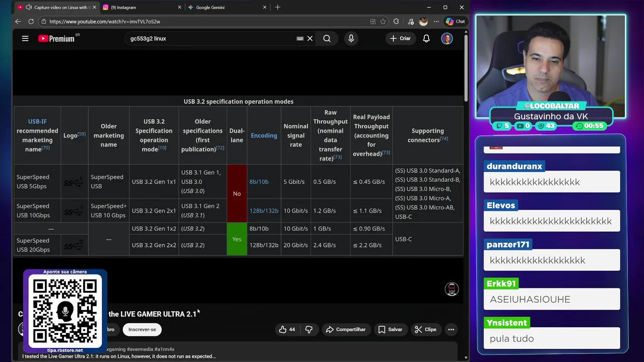Open the Criar create menu
This screenshot has height=362, width=644.
pos(400,38)
